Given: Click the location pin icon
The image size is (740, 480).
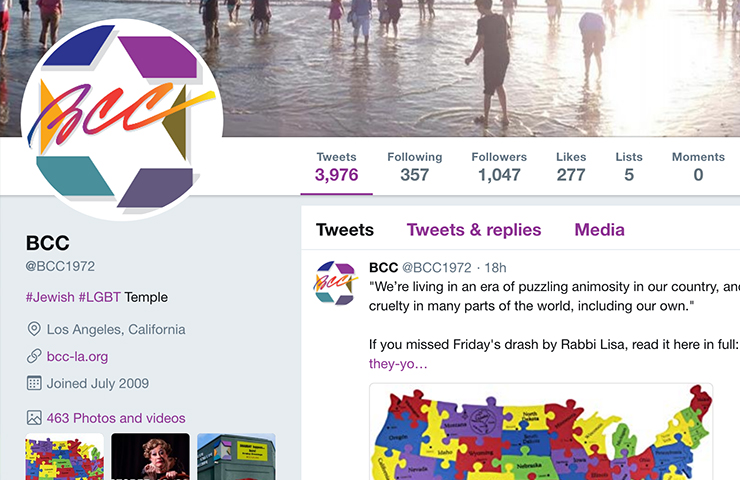Looking at the screenshot, I should (x=34, y=329).
